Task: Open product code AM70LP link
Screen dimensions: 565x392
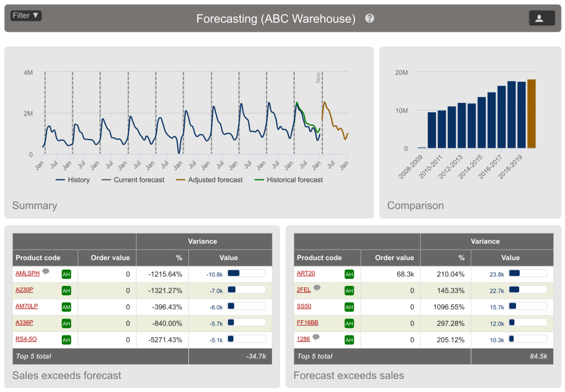Action: coord(26,306)
